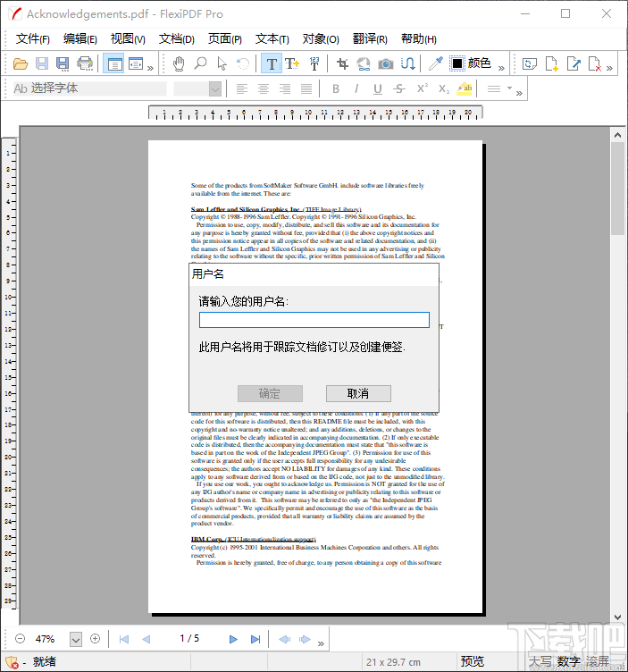Zoom in with the plus button
This screenshot has width=628, height=672.
tap(95, 639)
